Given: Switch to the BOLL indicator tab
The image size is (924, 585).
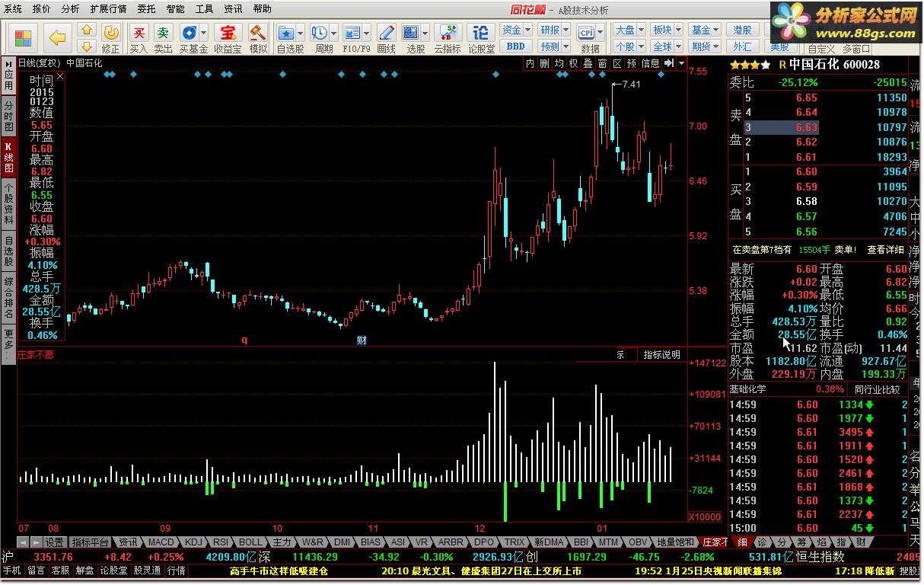Looking at the screenshot, I should [x=250, y=542].
